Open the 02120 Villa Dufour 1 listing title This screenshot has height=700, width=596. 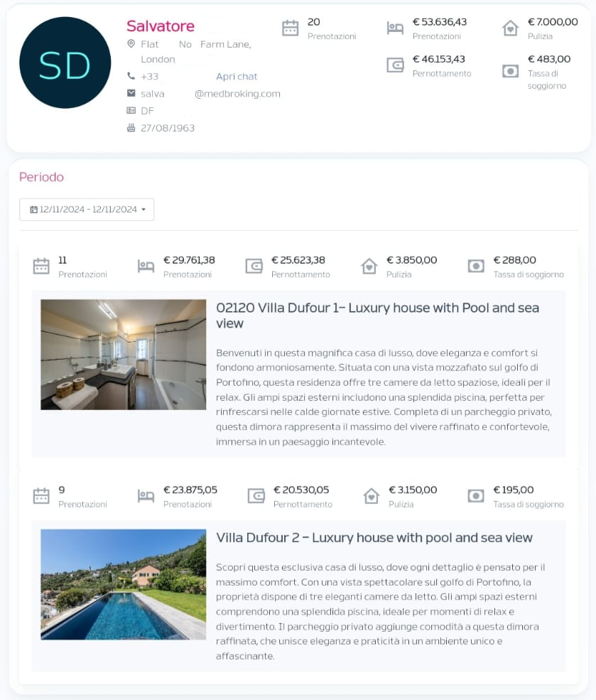pyautogui.click(x=377, y=316)
